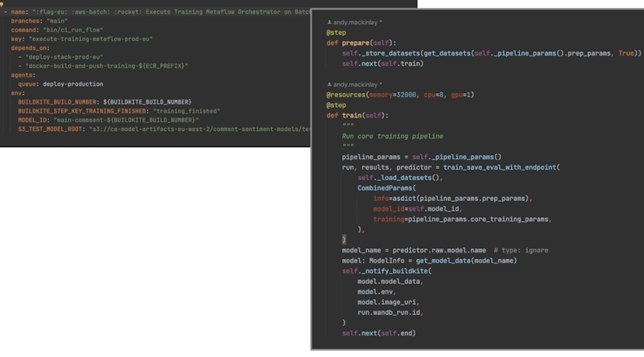Viewport: 644px width, 357px height.
Task: Click the author icon above the @resources decorator
Action: tap(330, 84)
